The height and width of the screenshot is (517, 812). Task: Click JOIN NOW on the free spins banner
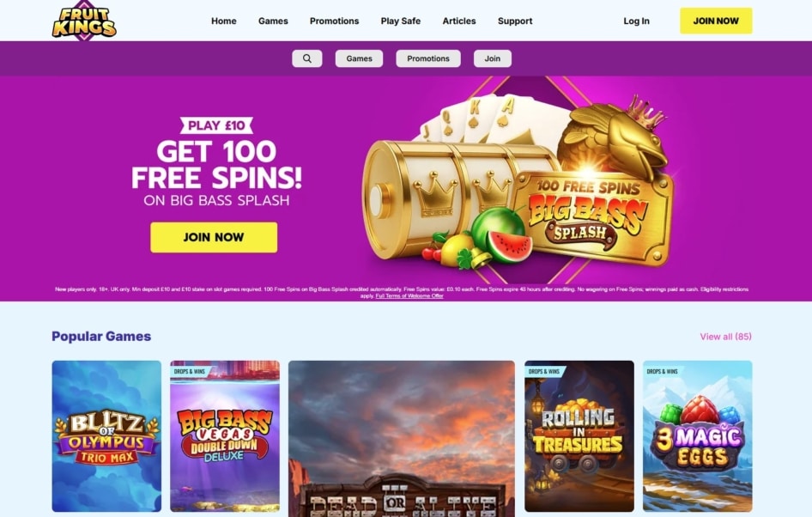point(214,237)
